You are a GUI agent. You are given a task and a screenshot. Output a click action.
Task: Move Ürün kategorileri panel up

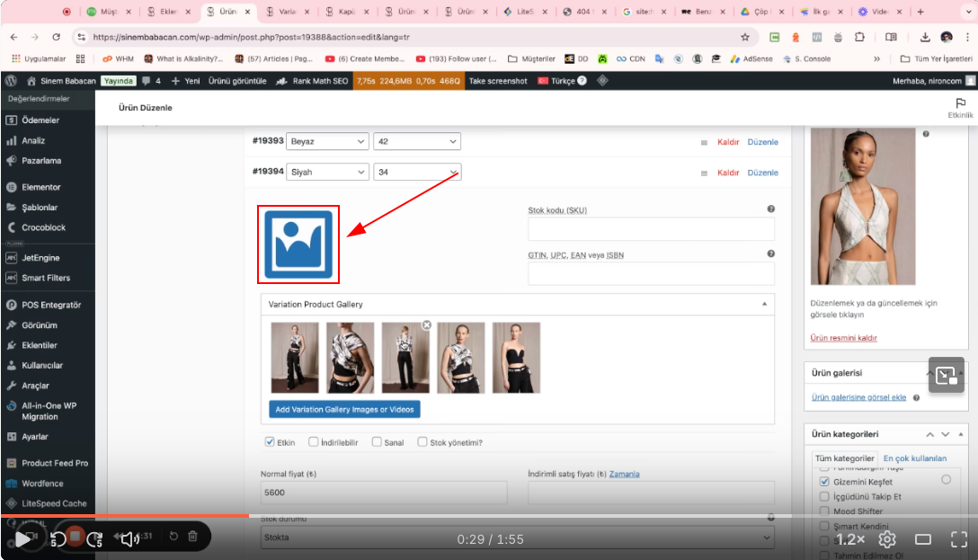pyautogui.click(x=930, y=434)
